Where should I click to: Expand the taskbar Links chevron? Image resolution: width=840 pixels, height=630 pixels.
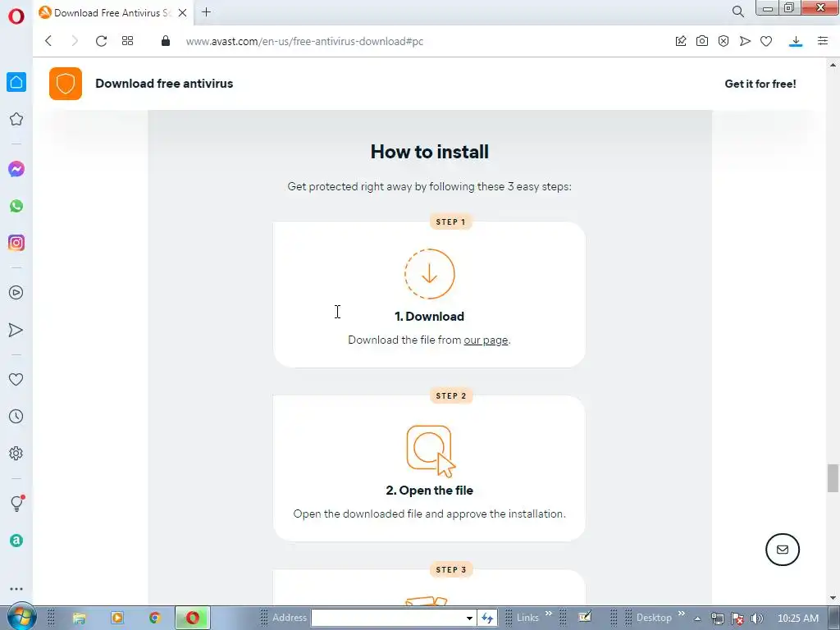[549, 614]
